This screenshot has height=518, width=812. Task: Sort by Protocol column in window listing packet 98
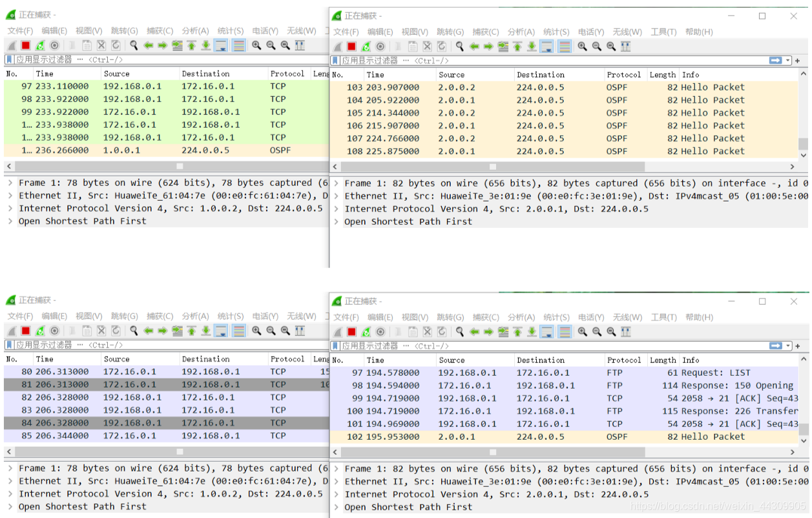pyautogui.click(x=289, y=74)
